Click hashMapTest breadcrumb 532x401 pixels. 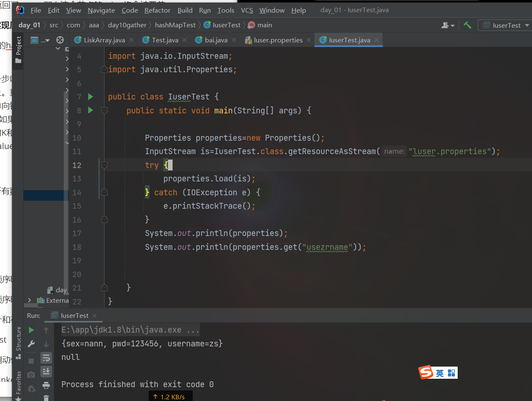coord(175,25)
